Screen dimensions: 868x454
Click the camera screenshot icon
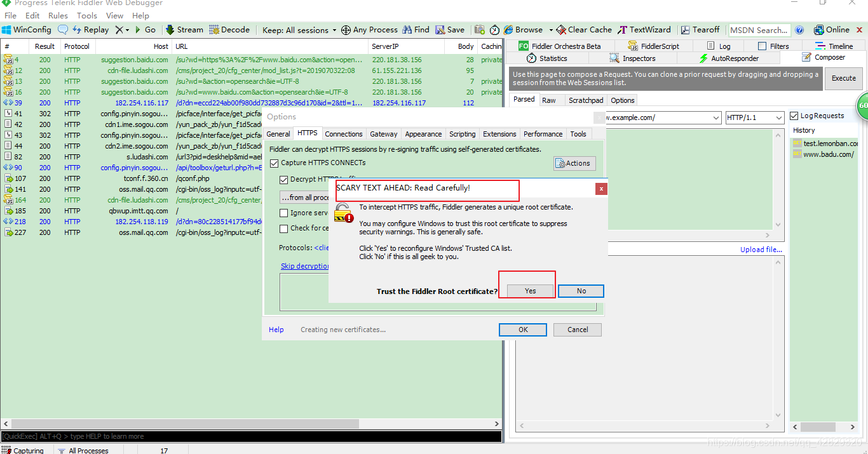(x=480, y=30)
